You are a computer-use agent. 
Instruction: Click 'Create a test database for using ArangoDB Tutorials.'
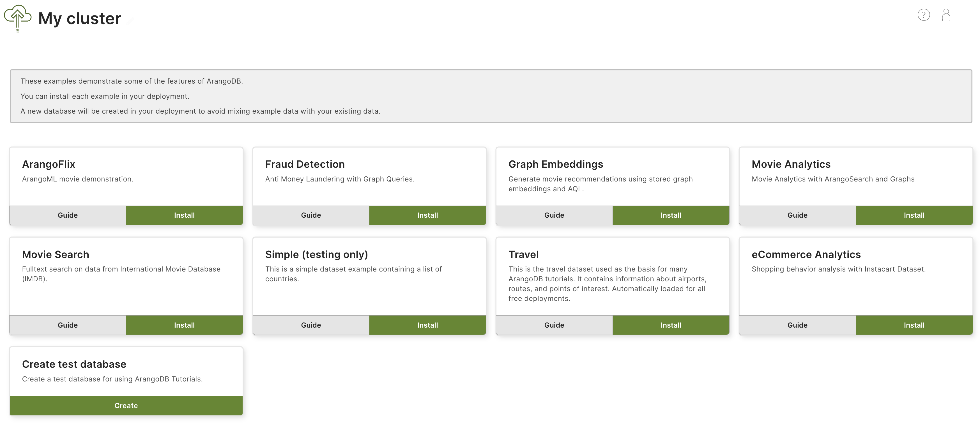[112, 379]
